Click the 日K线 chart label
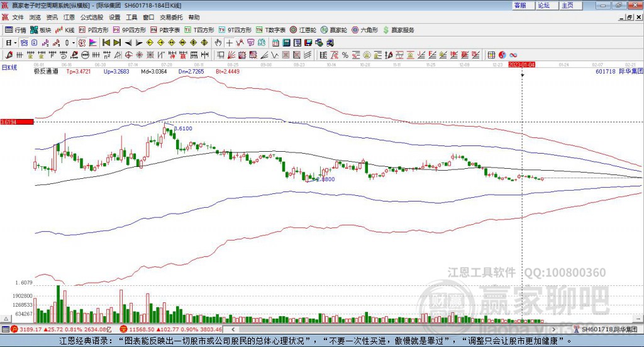 point(9,67)
